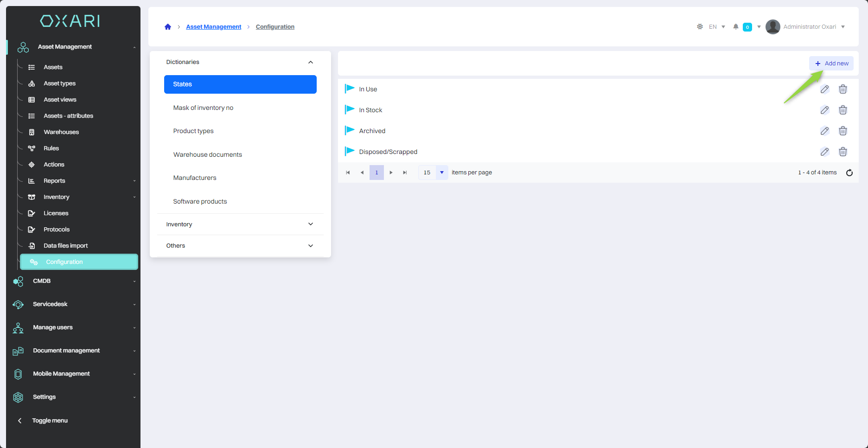Select the In Stock state row
This screenshot has height=448, width=868.
(x=370, y=110)
